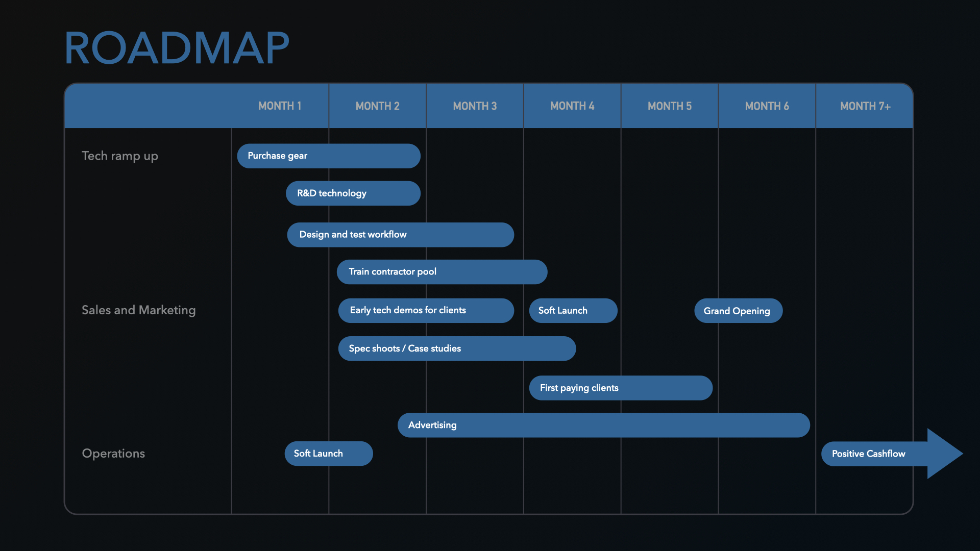Select Soft Launch in Month 4
The width and height of the screenshot is (980, 551).
pos(573,311)
